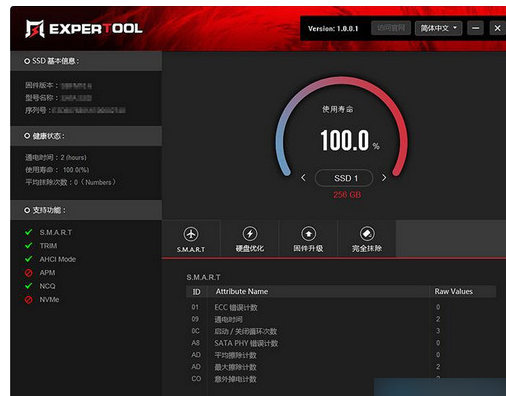Image resolution: width=506 pixels, height=396 pixels.
Task: Click the Attribute Name column header
Action: tap(242, 291)
